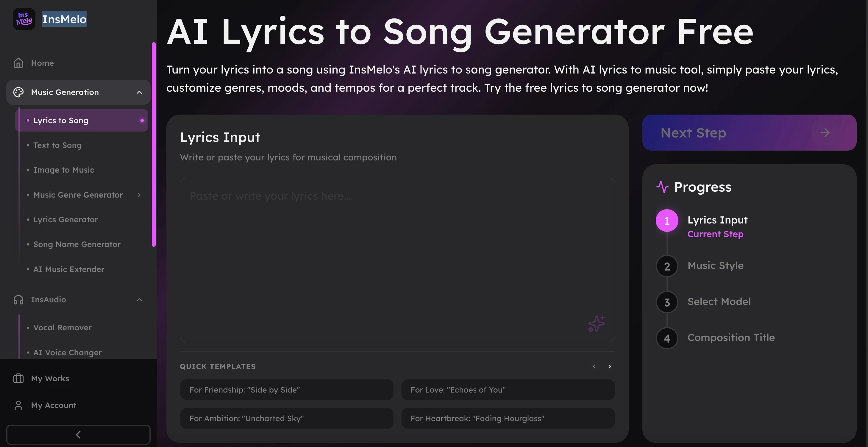Click the My Works briefcase icon

click(x=18, y=378)
